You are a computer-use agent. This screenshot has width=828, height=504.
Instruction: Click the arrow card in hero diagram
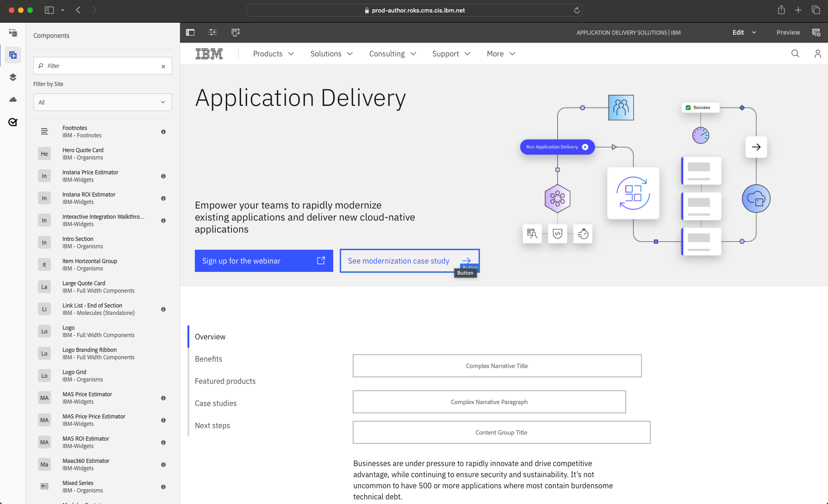pos(756,147)
